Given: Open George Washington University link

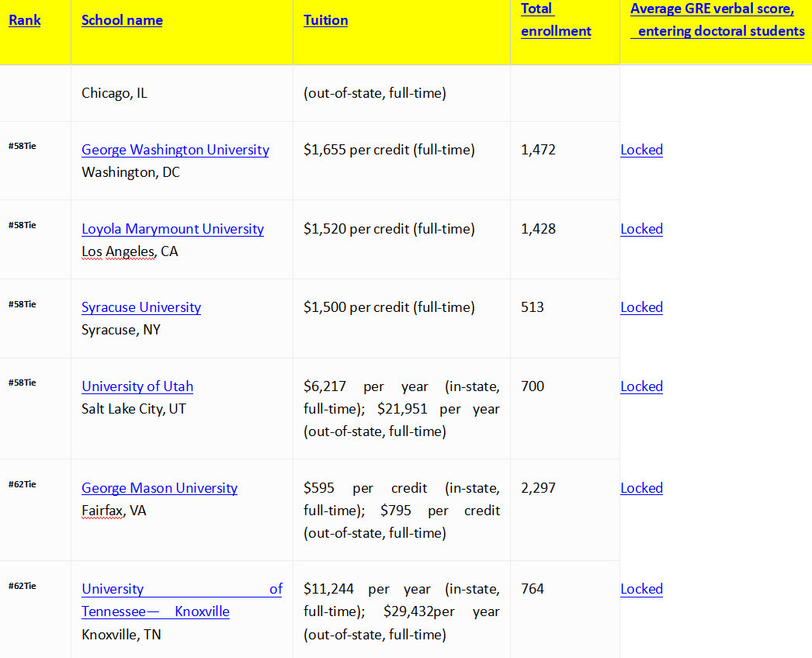Looking at the screenshot, I should click(175, 150).
